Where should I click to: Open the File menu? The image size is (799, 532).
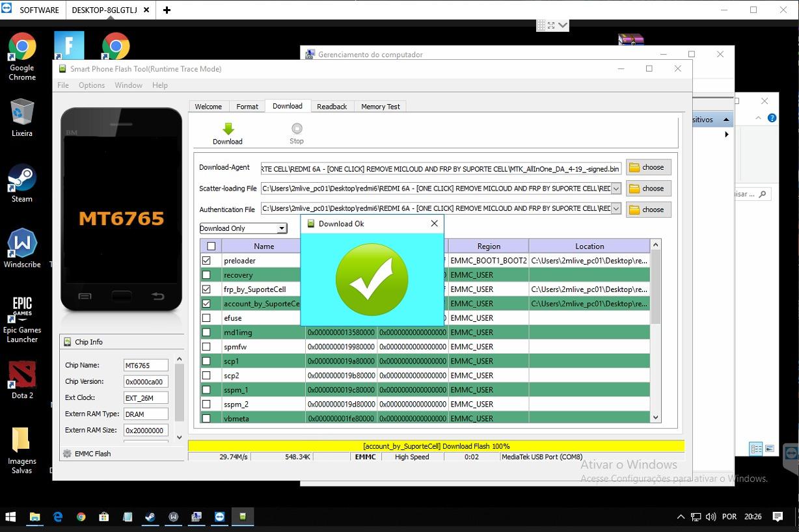coord(63,85)
